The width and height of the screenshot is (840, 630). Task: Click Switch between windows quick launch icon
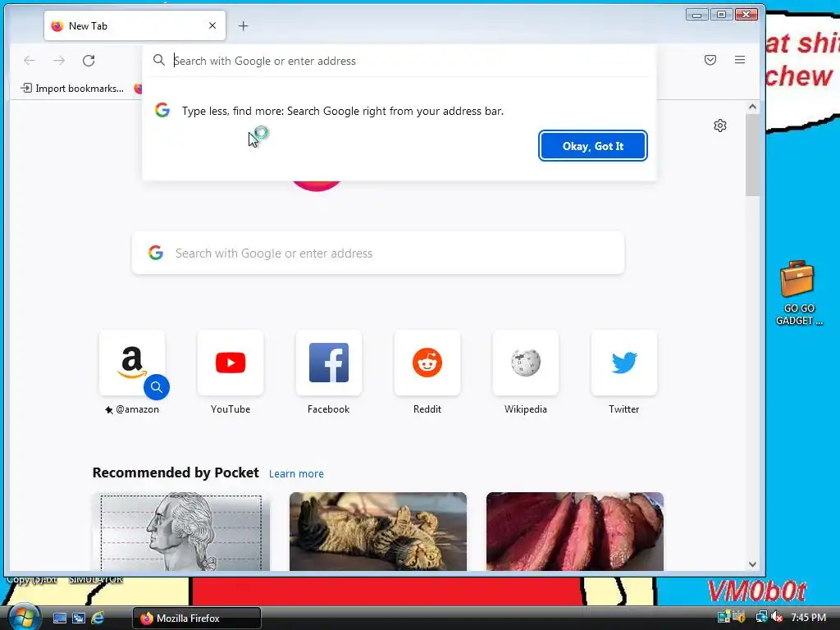[79, 619]
